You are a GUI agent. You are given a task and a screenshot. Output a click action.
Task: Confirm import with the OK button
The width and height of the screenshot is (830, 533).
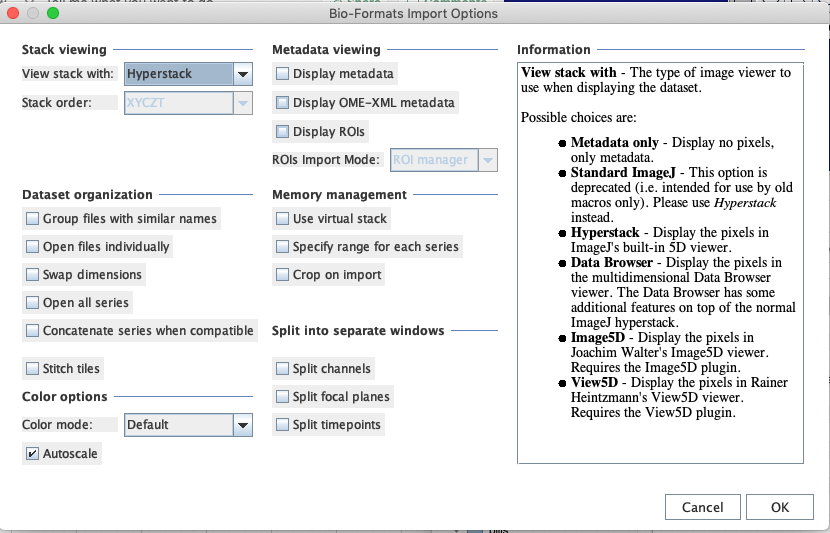[x=780, y=507]
